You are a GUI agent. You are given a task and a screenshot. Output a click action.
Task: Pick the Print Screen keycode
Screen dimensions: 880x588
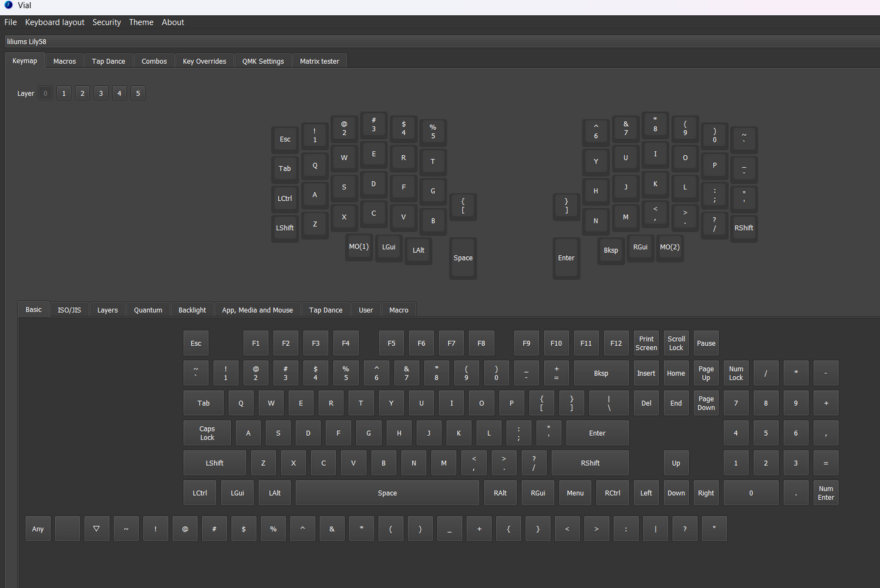coord(646,343)
